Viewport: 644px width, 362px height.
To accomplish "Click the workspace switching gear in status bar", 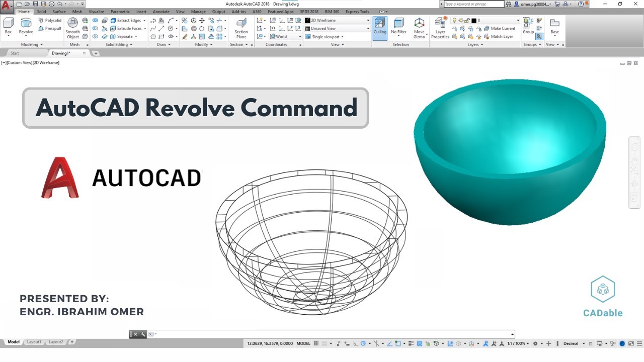I will [x=535, y=343].
